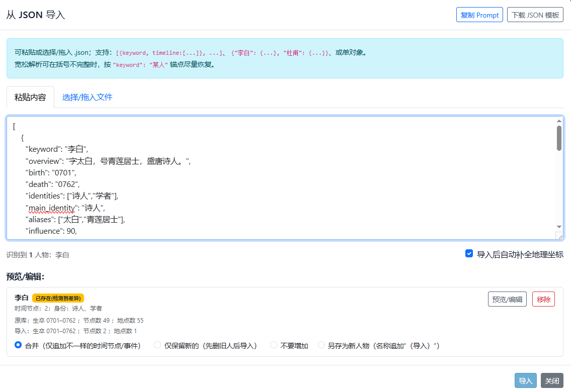Choose the 仅保留新的 radio option

[157, 345]
